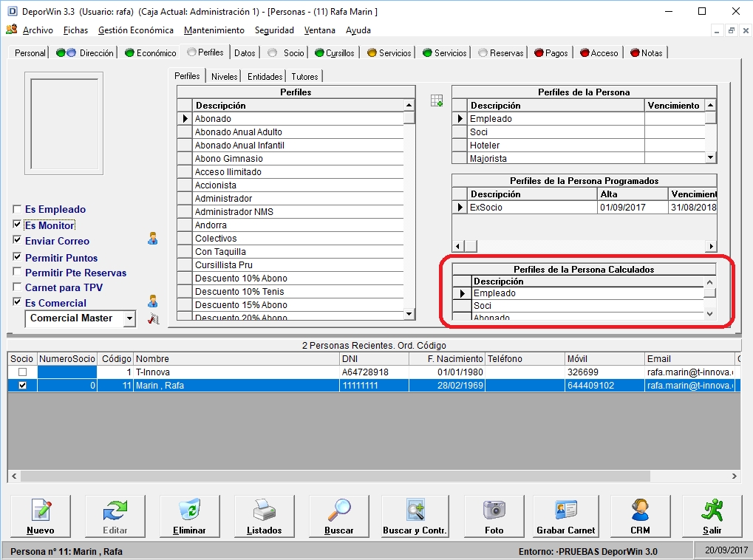753x560 pixels.
Task: Open the Entidades sub-tab
Action: [x=265, y=76]
